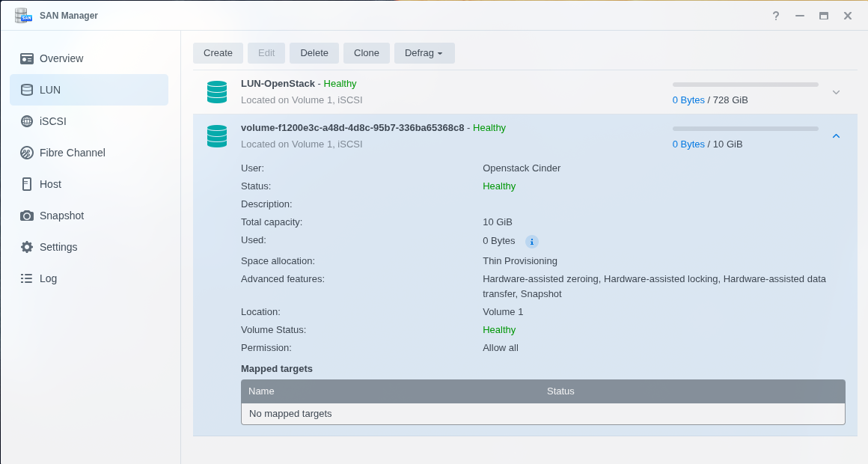Click the Delete button
Screen dimensions: 868x464
coord(314,53)
